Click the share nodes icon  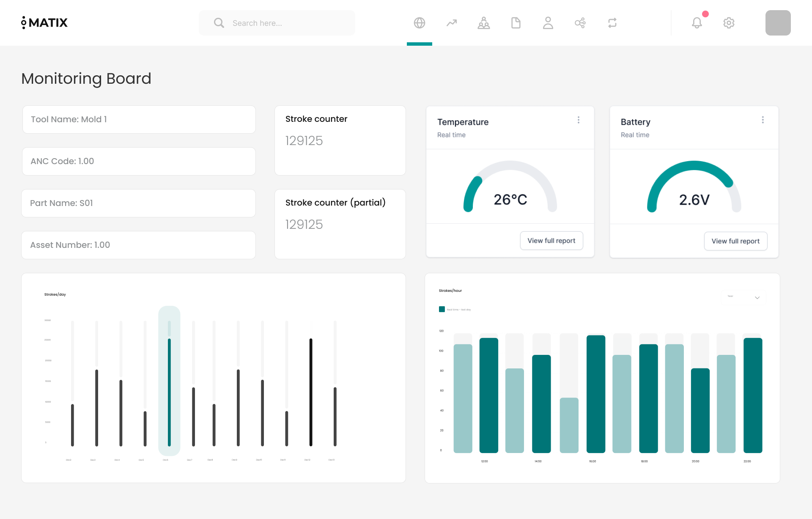(x=580, y=23)
